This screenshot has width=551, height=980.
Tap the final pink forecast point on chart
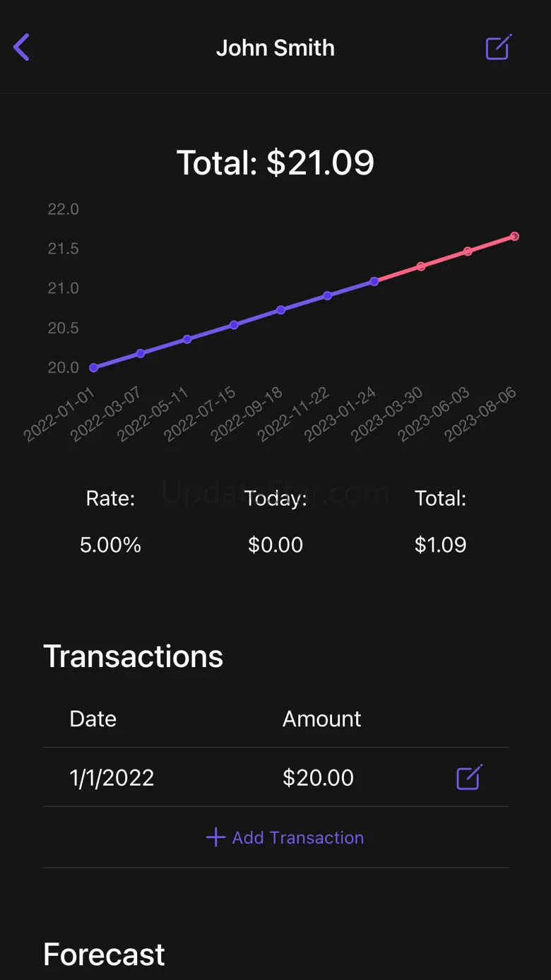[x=514, y=237]
